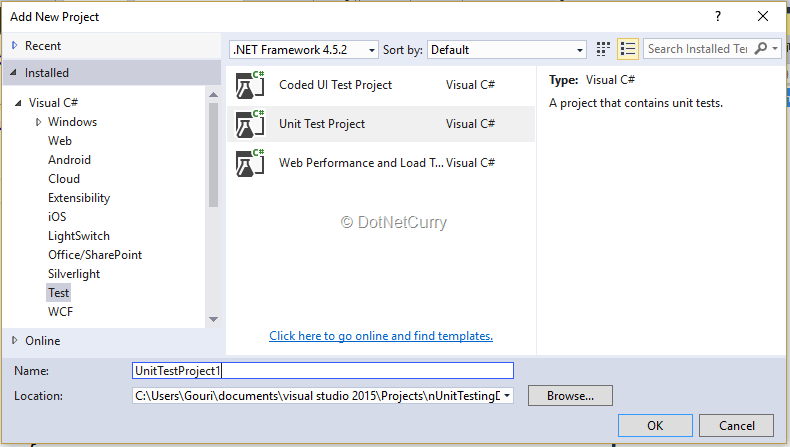
Task: Open the search options dropdown arrow
Action: (x=775, y=49)
